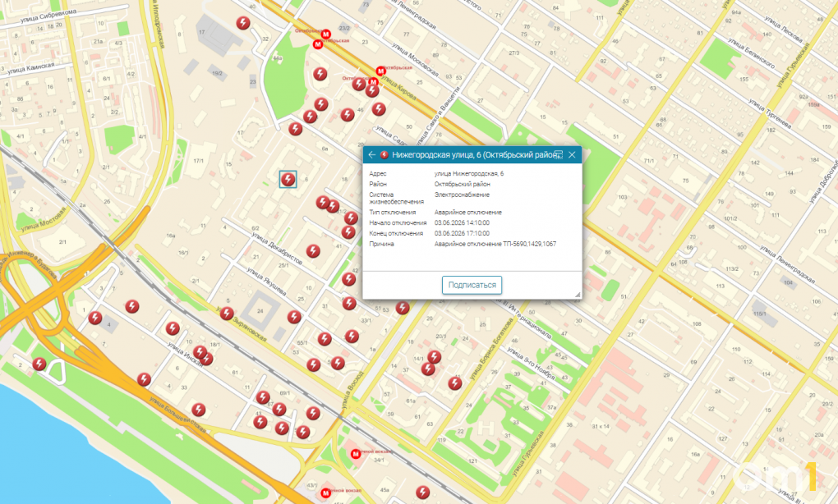Click the улица Инская street label
Screen dimensions: 838x504
click(185, 355)
